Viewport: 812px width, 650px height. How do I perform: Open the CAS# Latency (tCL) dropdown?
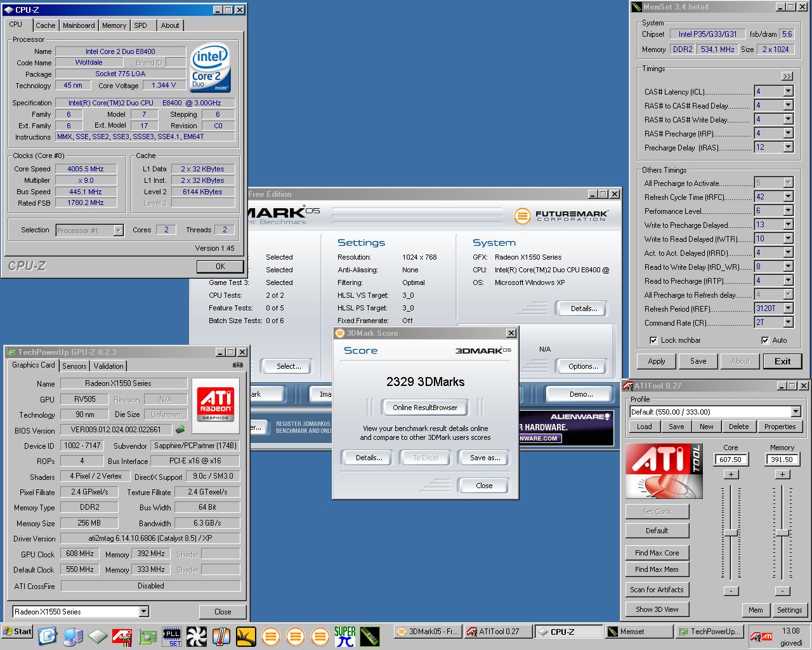[x=788, y=91]
